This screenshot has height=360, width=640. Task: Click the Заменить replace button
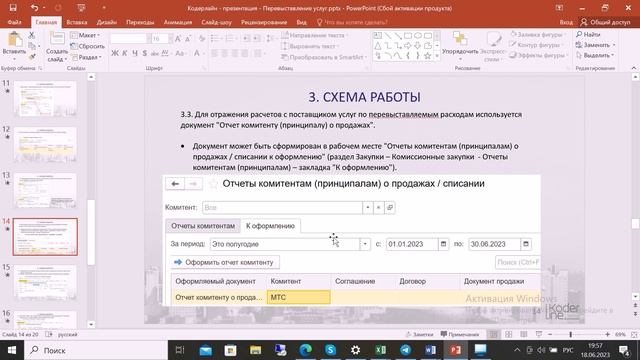pos(596,44)
